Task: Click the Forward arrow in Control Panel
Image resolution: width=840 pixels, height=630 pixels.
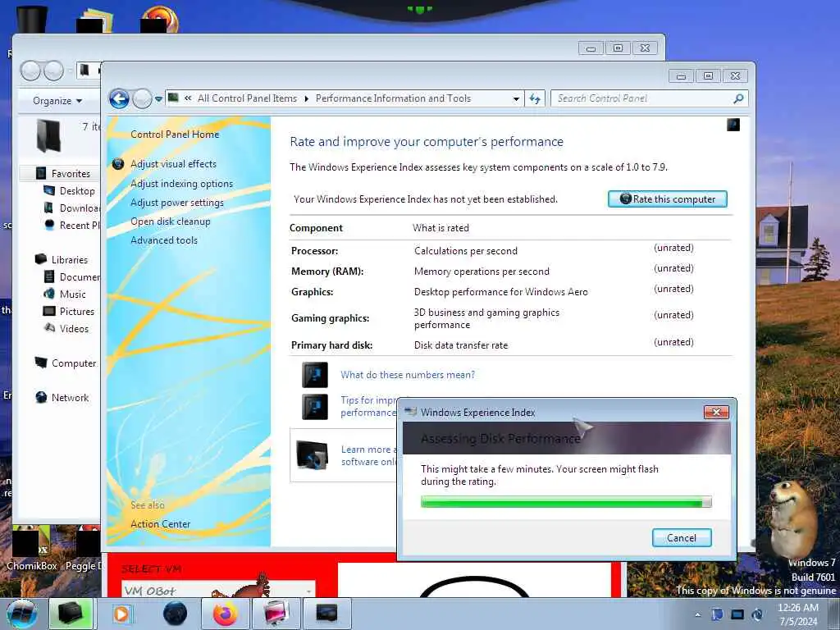Action: 142,98
